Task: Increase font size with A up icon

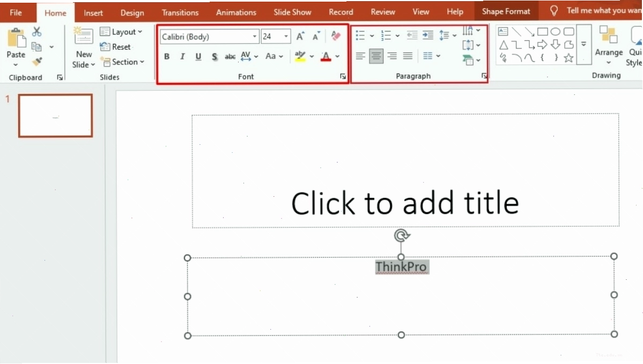Action: pyautogui.click(x=300, y=36)
